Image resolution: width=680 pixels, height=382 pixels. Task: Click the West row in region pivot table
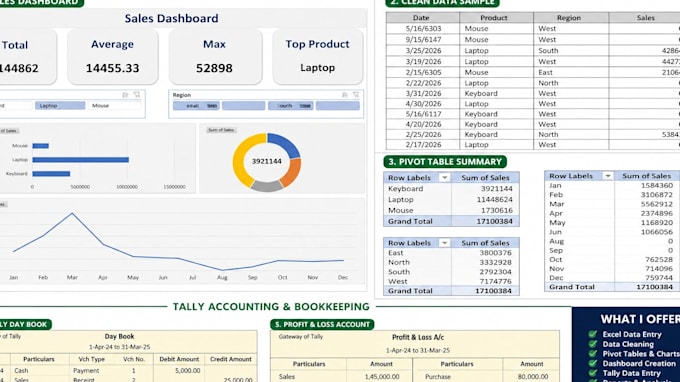point(451,281)
